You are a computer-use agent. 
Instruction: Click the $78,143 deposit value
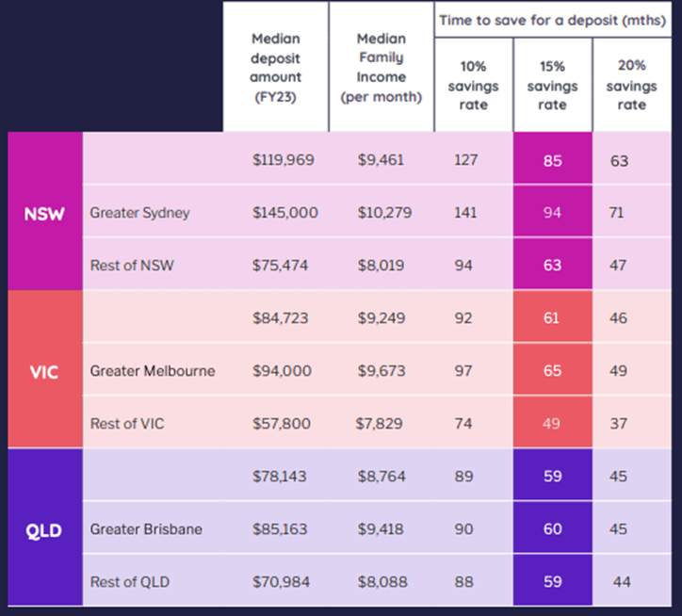pos(280,476)
